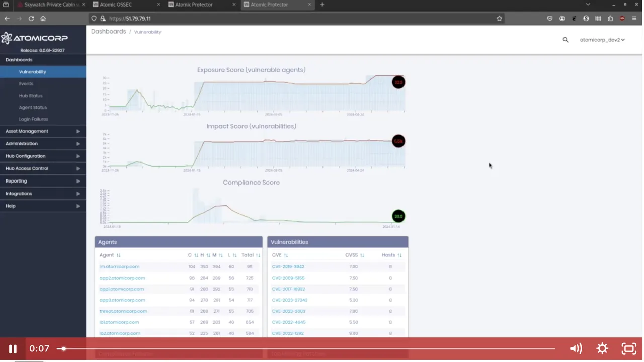Image resolution: width=644 pixels, height=362 pixels.
Task: Open a new browser tab
Action: pyautogui.click(x=322, y=5)
